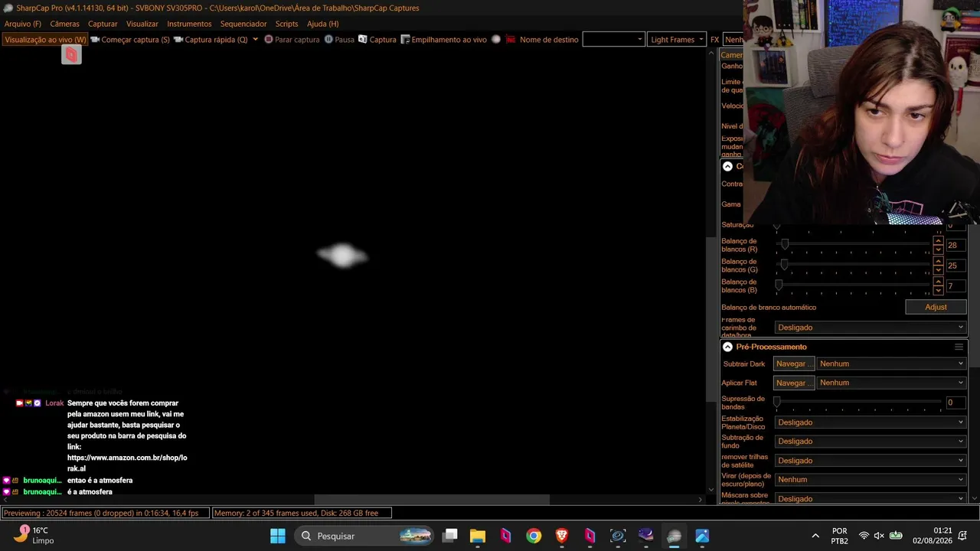The width and height of the screenshot is (980, 551).
Task: Open Brave browser from the taskbar
Action: tap(561, 536)
